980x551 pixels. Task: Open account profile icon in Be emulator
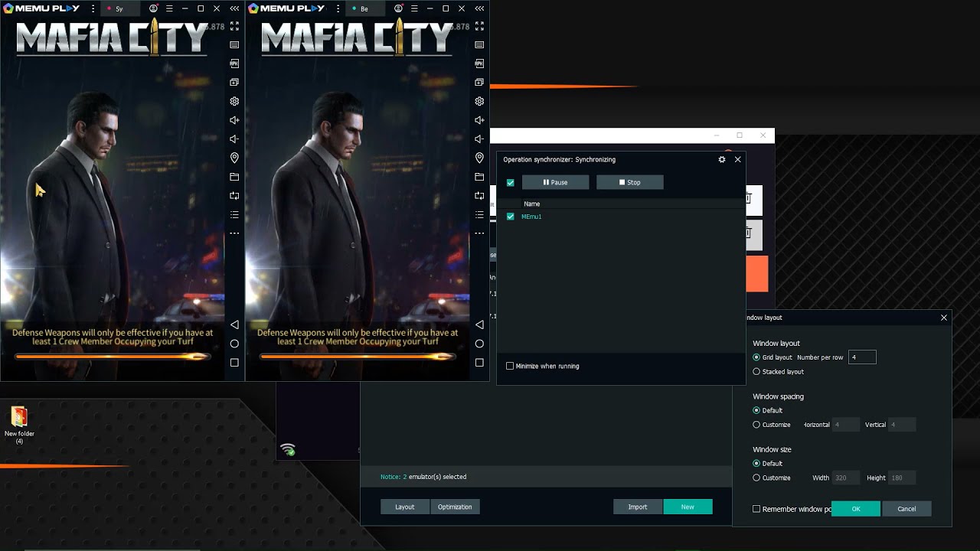tap(398, 8)
